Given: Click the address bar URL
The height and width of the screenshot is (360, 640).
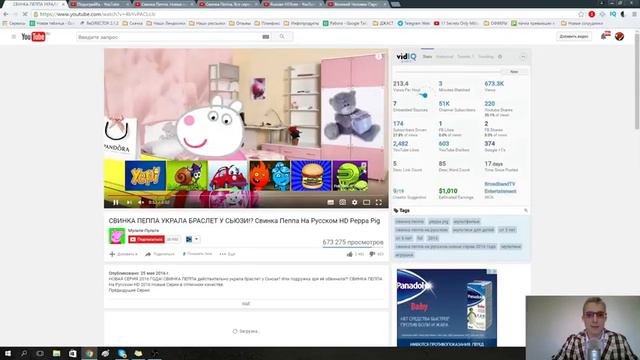Looking at the screenshot, I should (x=98, y=14).
